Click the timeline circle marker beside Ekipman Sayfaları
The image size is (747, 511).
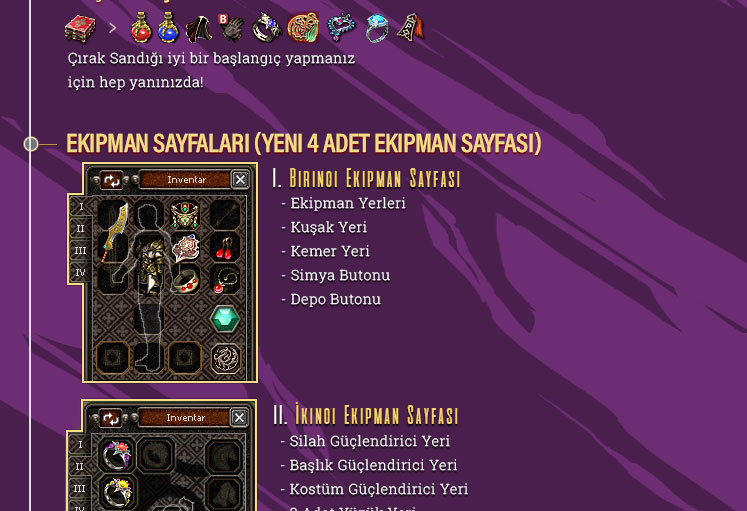pos(31,144)
